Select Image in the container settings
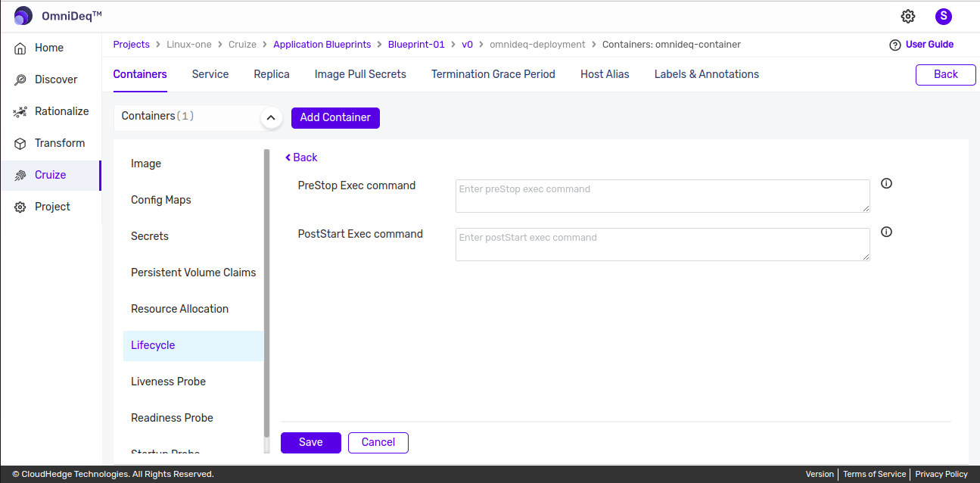This screenshot has height=483, width=980. 146,164
